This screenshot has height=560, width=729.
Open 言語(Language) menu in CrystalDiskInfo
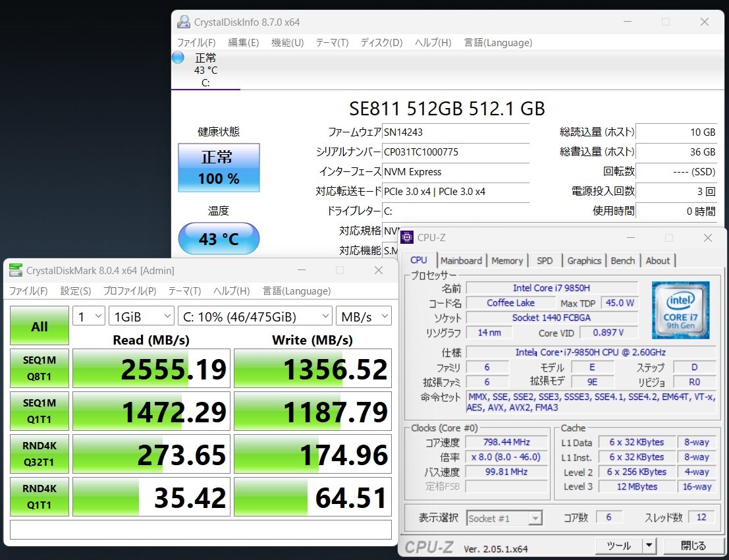(x=498, y=43)
